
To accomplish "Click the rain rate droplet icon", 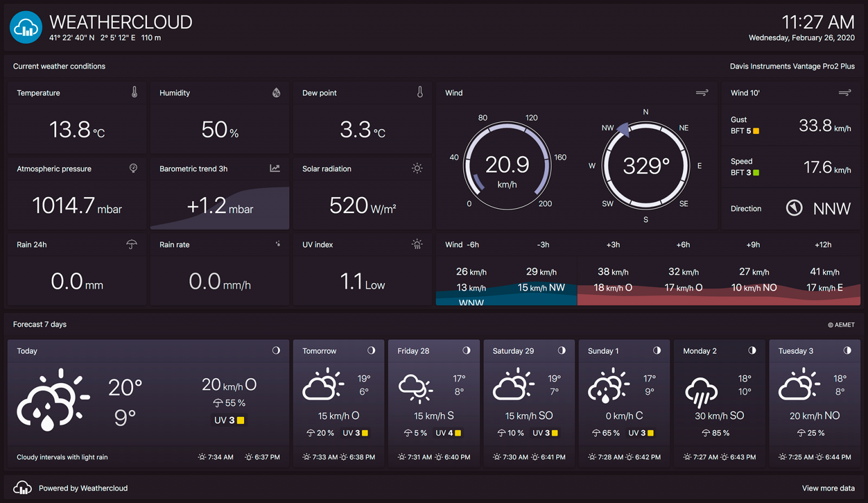I will (x=277, y=244).
